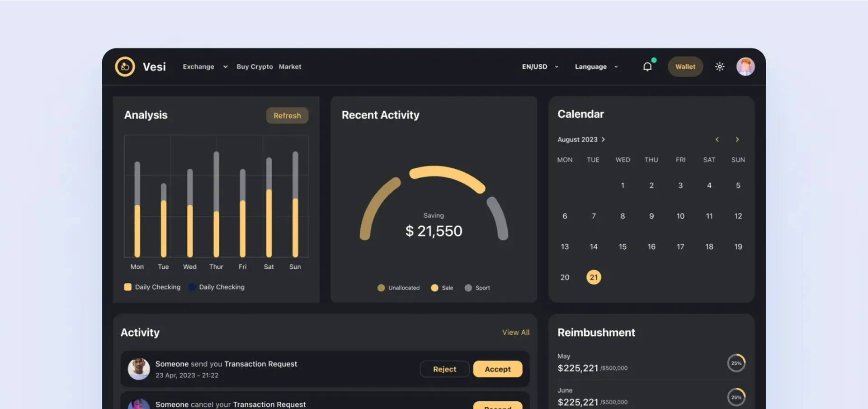This screenshot has width=868, height=409.
Task: Click the Mon bar in Analysis chart
Action: tap(137, 209)
